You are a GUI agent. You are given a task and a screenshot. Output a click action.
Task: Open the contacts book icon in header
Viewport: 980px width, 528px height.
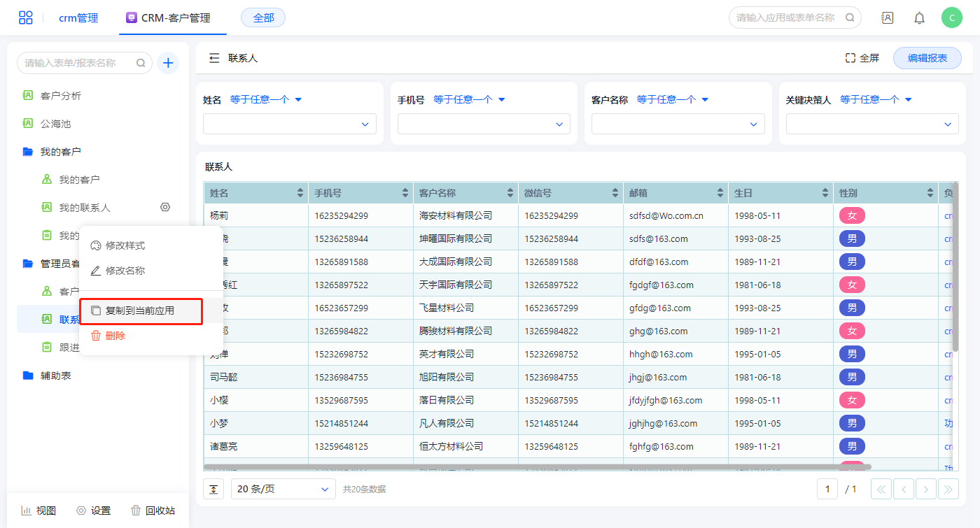pos(887,18)
